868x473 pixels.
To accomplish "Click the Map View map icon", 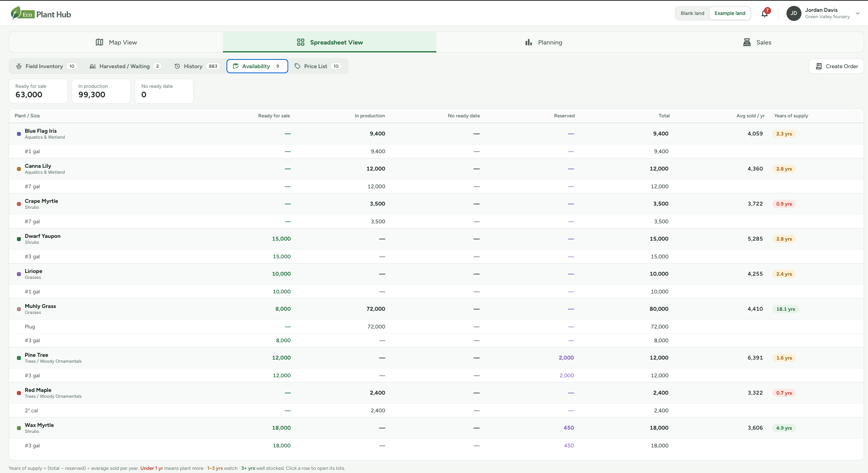I will pyautogui.click(x=100, y=42).
